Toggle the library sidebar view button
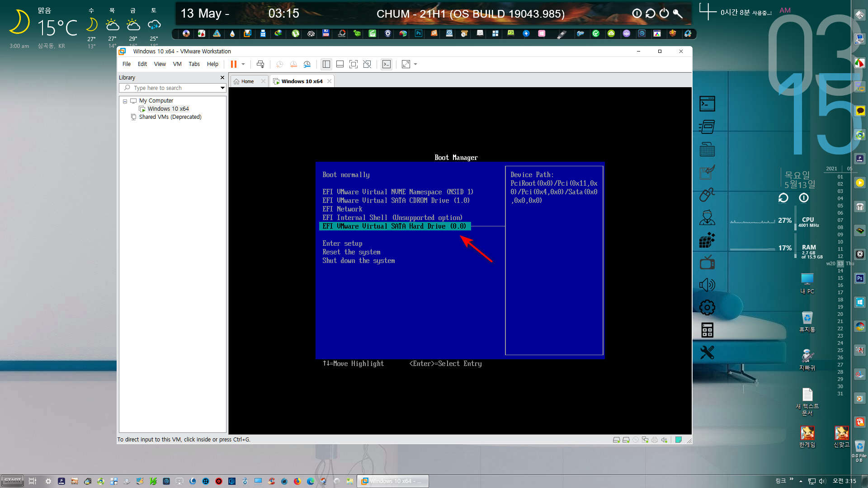Image resolution: width=868 pixels, height=488 pixels. coord(326,64)
